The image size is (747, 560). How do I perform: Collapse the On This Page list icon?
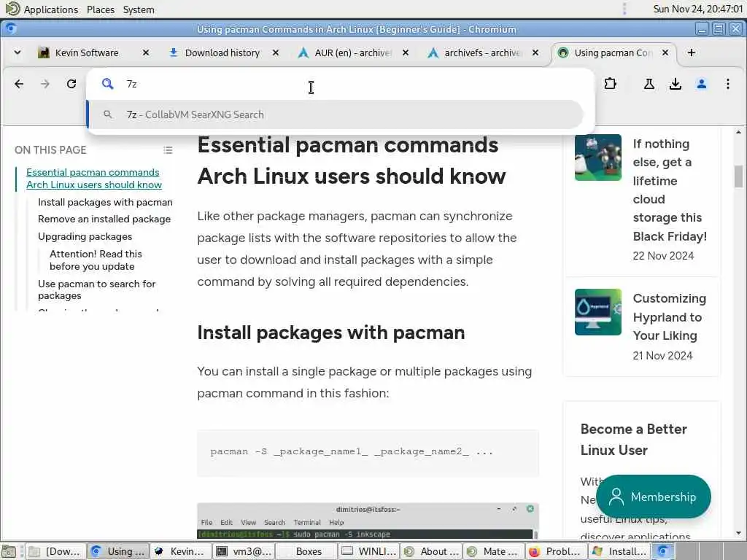(168, 150)
